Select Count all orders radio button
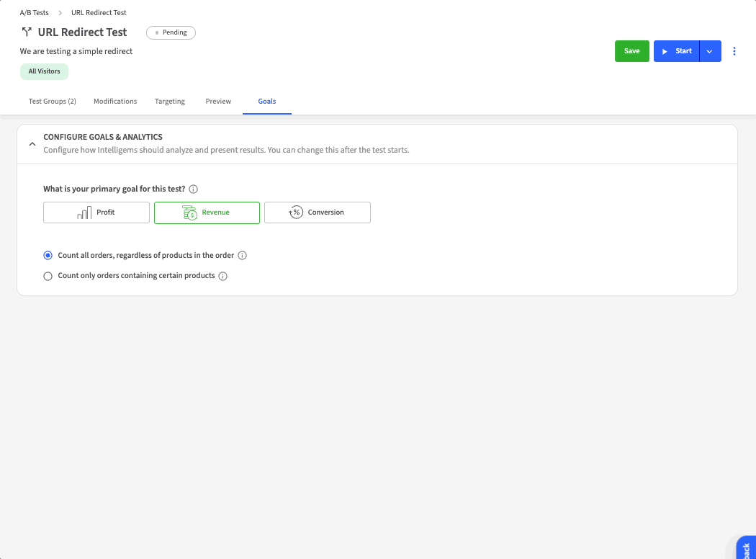The image size is (756, 559). point(48,256)
